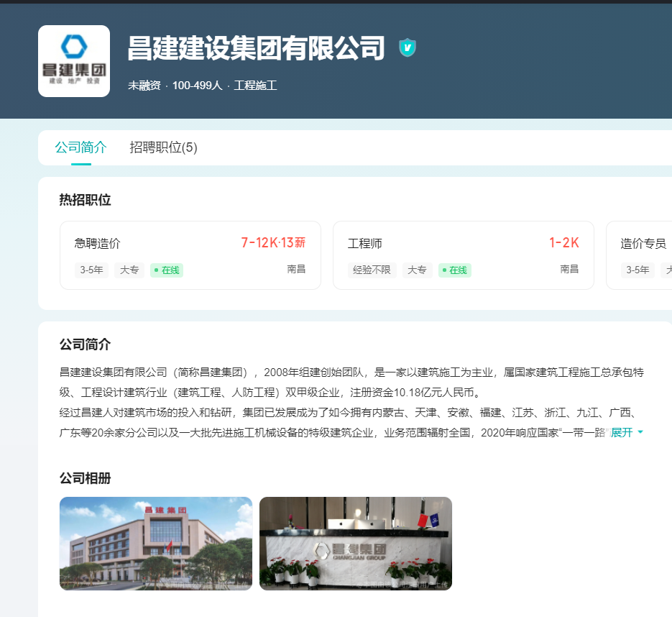The height and width of the screenshot is (617, 672).
Task: Click 南昌 location on 急聘造价 card
Action: tap(296, 269)
